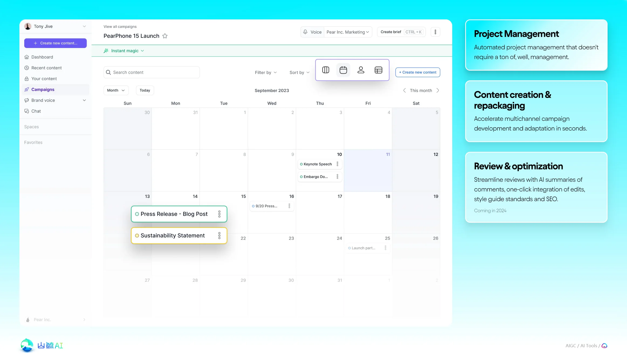The height and width of the screenshot is (364, 627).
Task: Toggle status circle on Keynote Speech
Action: tap(301, 164)
